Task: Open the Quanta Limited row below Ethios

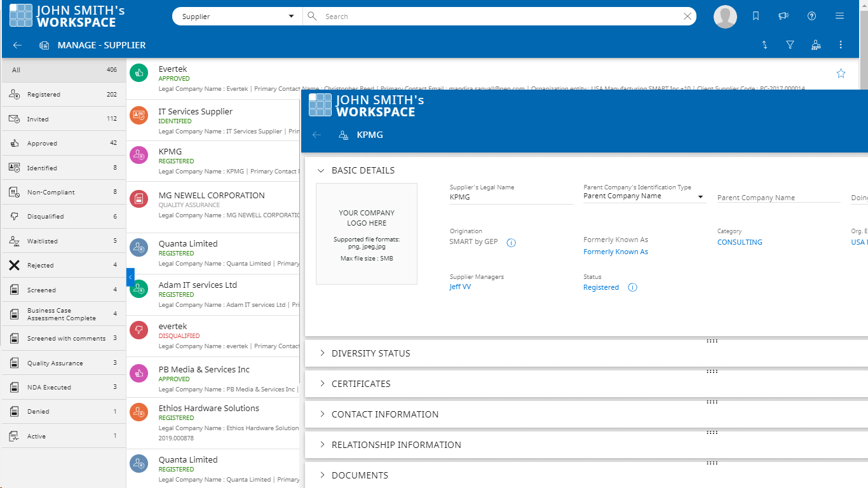Action: (x=213, y=469)
